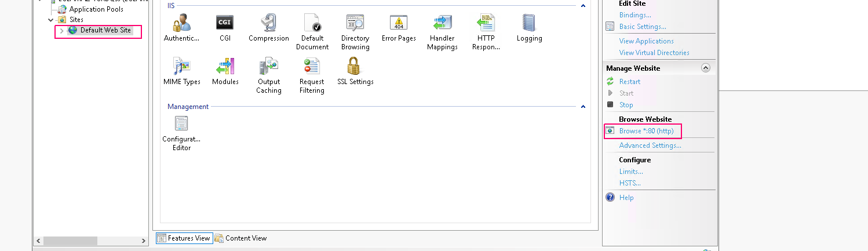Click the Application Pools icon in tree
This screenshot has width=868, height=251.
pos(62,9)
